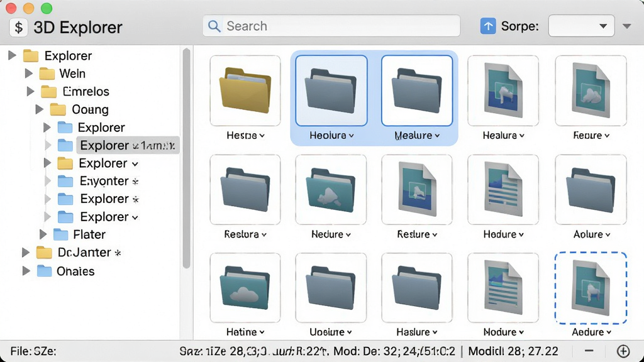Select the highlighted Explorer tree row
Image resolution: width=644 pixels, height=362 pixels.
click(x=128, y=145)
